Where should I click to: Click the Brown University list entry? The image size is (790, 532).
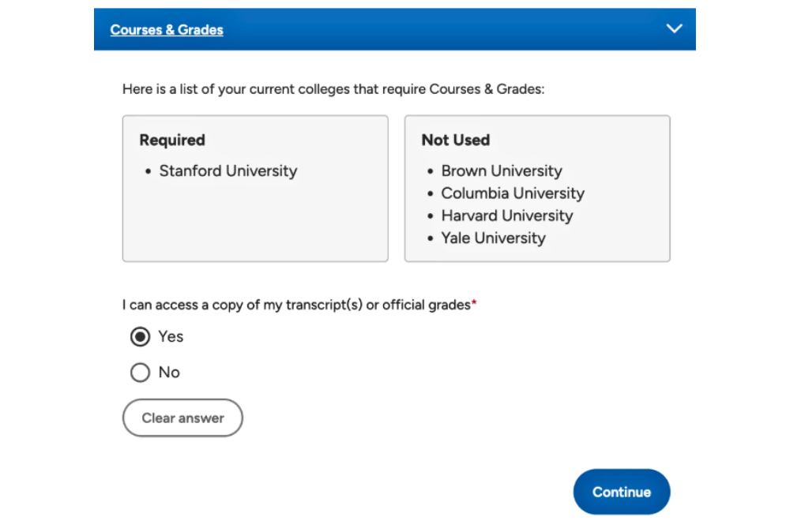point(501,170)
